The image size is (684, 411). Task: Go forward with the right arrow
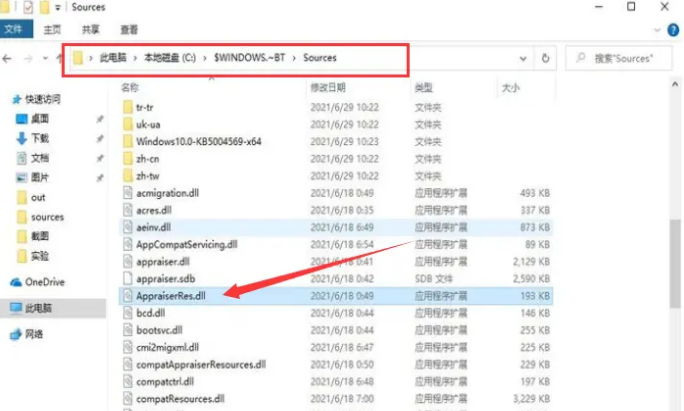click(x=28, y=58)
